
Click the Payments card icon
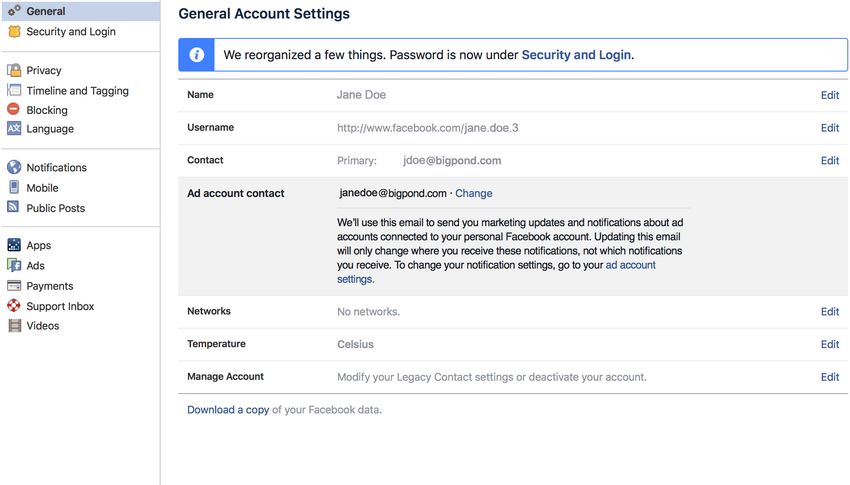[x=14, y=286]
